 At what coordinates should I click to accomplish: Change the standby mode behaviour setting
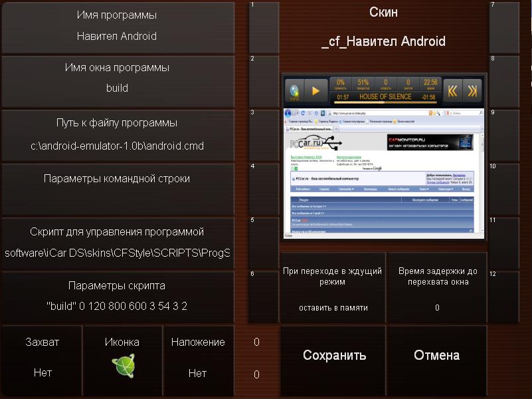coord(333,289)
